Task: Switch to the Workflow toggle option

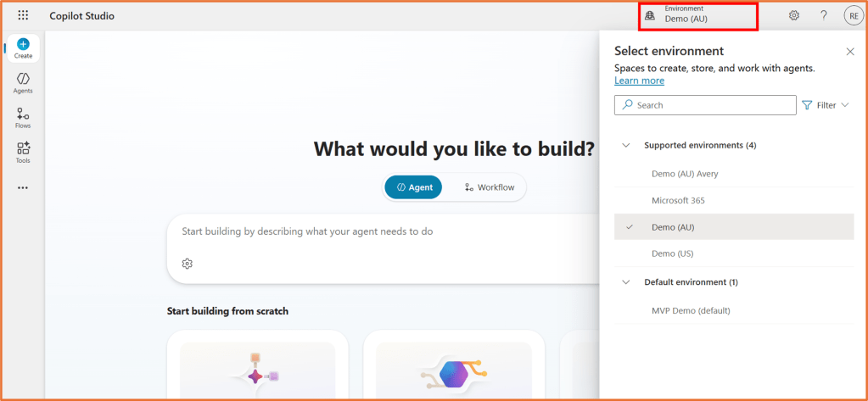Action: click(489, 187)
